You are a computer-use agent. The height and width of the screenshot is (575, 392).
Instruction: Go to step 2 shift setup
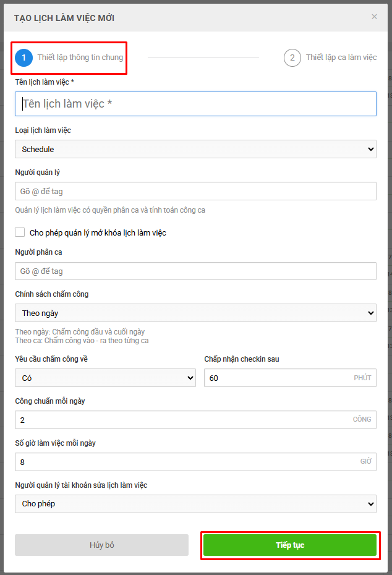click(x=330, y=57)
